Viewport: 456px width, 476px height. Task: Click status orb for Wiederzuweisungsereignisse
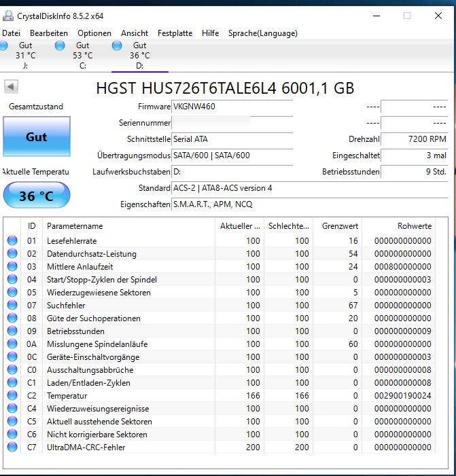[12, 408]
